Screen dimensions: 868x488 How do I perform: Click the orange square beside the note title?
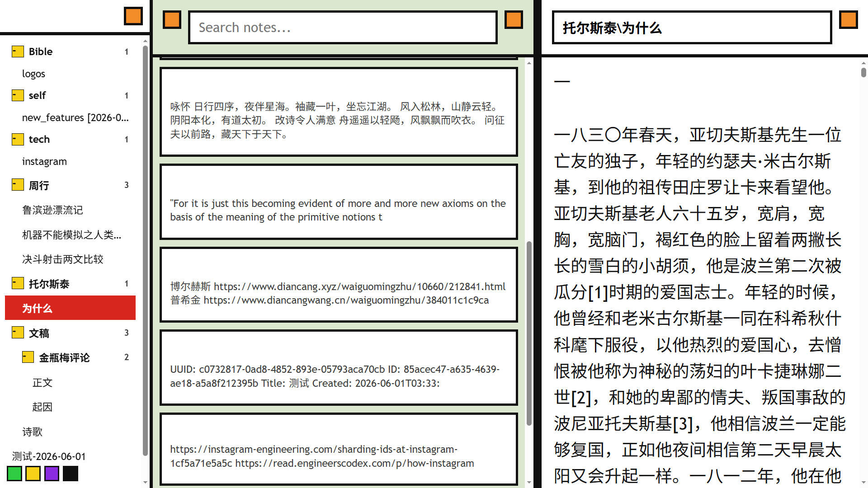pos(849,20)
